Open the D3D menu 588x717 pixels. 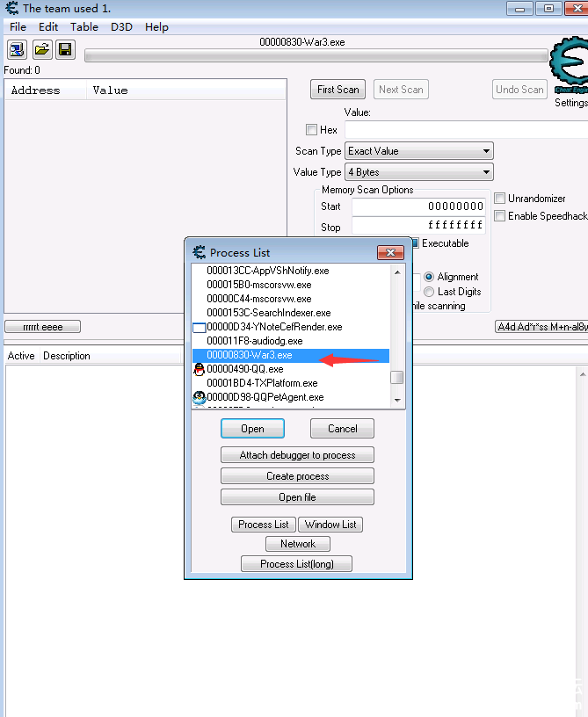(x=121, y=27)
